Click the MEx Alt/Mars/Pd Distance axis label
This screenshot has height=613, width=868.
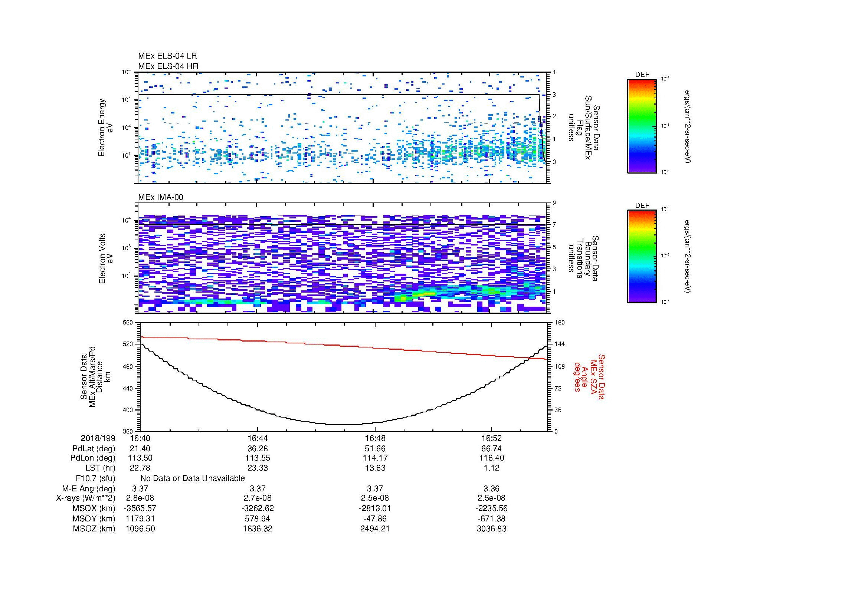click(x=95, y=376)
